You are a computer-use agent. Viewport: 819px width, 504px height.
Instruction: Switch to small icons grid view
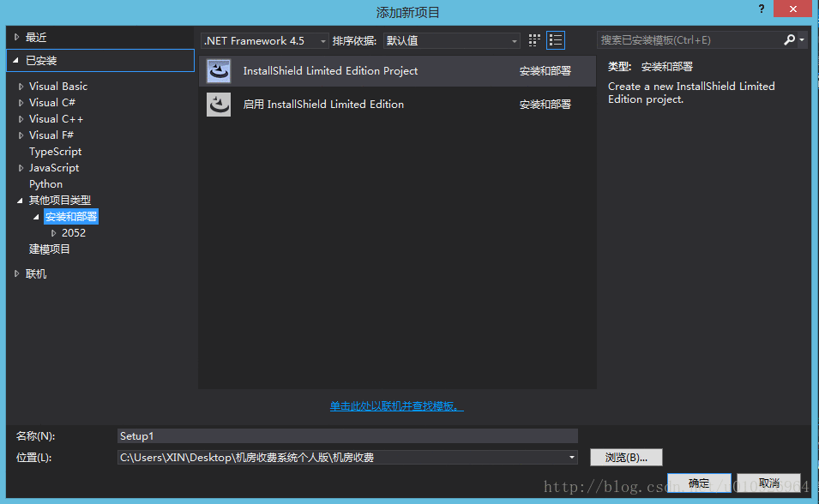click(x=533, y=40)
